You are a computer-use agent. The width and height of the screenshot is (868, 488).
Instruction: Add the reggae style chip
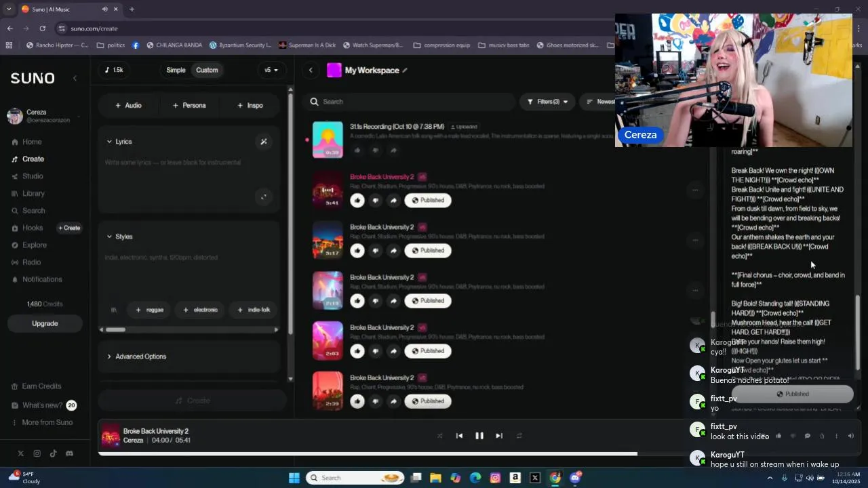pos(150,310)
